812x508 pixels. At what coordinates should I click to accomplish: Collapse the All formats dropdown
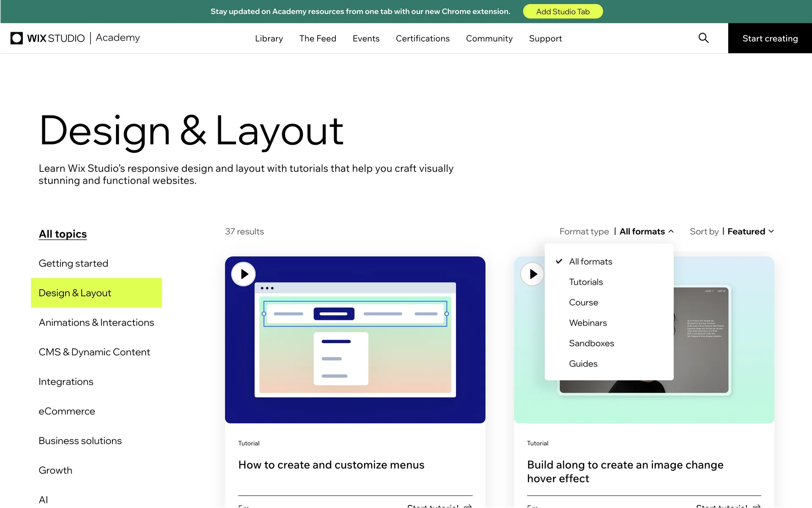(646, 232)
